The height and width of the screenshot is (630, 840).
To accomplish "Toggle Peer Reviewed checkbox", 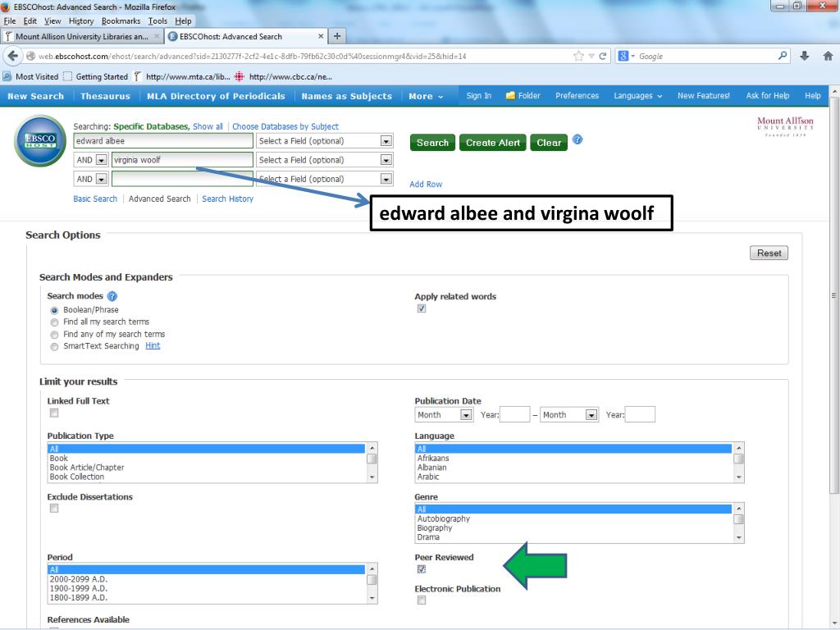I will tap(422, 569).
